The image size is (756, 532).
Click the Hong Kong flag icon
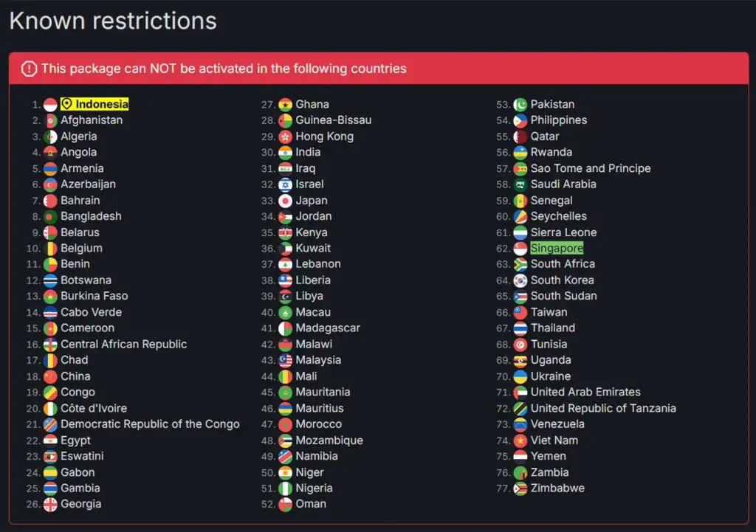[286, 137]
